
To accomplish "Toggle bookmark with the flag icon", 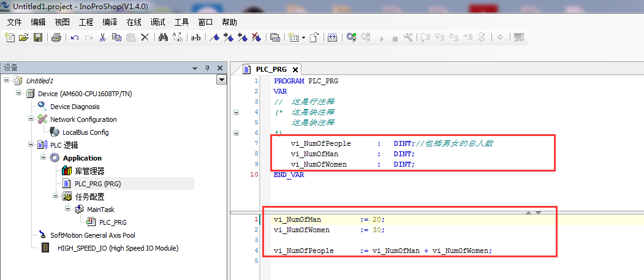I will pos(214,37).
